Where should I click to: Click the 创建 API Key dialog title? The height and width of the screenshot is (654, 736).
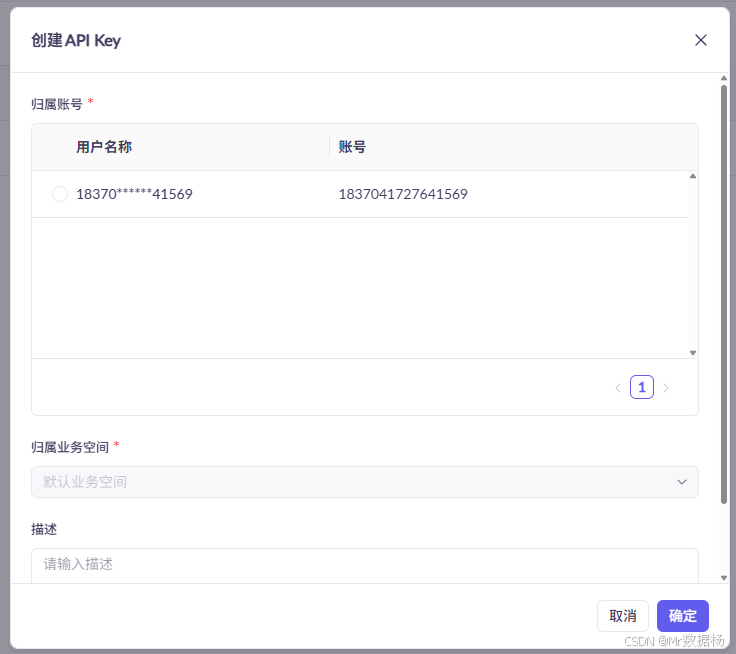click(76, 41)
